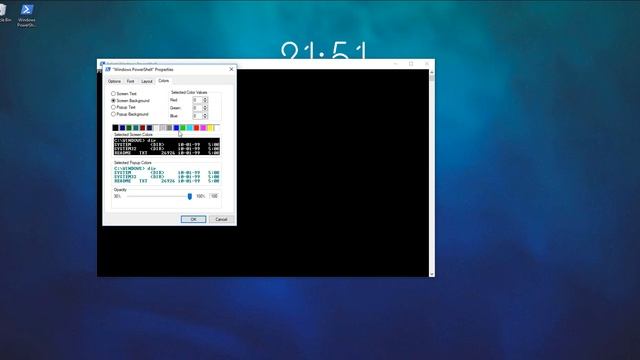Pick the navy swatch beside black

[x=122, y=128]
